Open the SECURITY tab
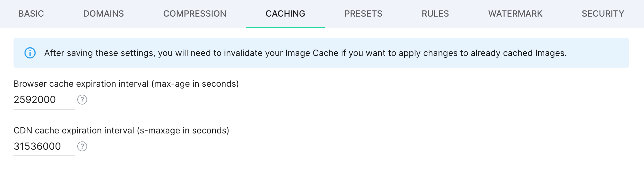The image size is (644, 182). pos(603,14)
